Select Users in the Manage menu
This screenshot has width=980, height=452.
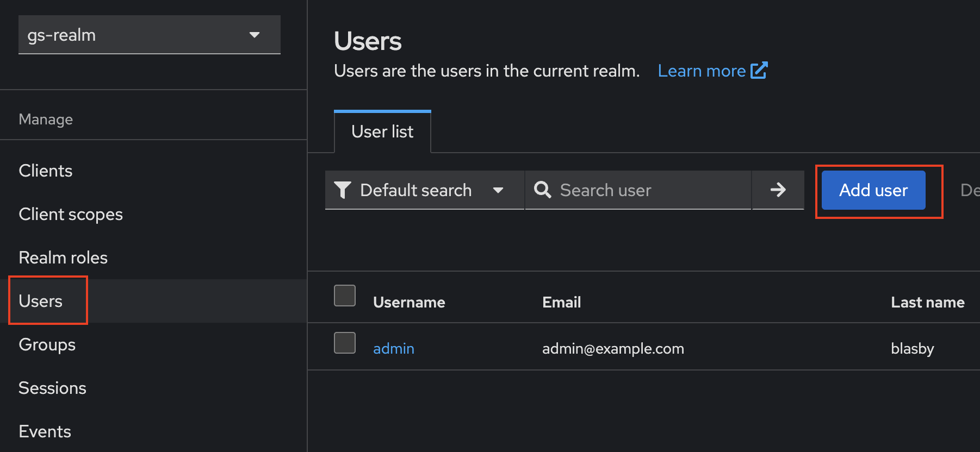[41, 302]
